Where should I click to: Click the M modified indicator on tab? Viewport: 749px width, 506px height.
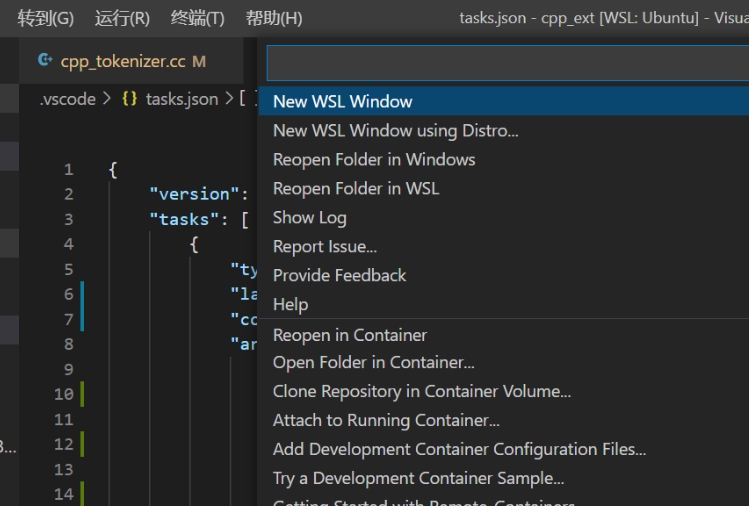(x=199, y=62)
